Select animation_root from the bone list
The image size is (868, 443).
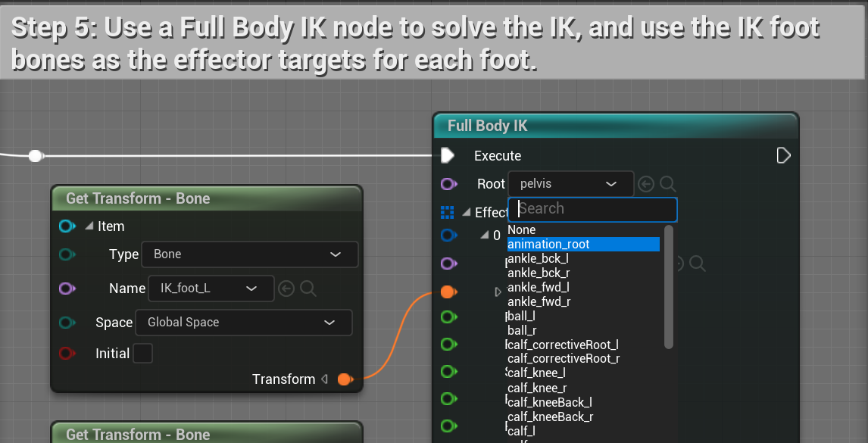583,244
